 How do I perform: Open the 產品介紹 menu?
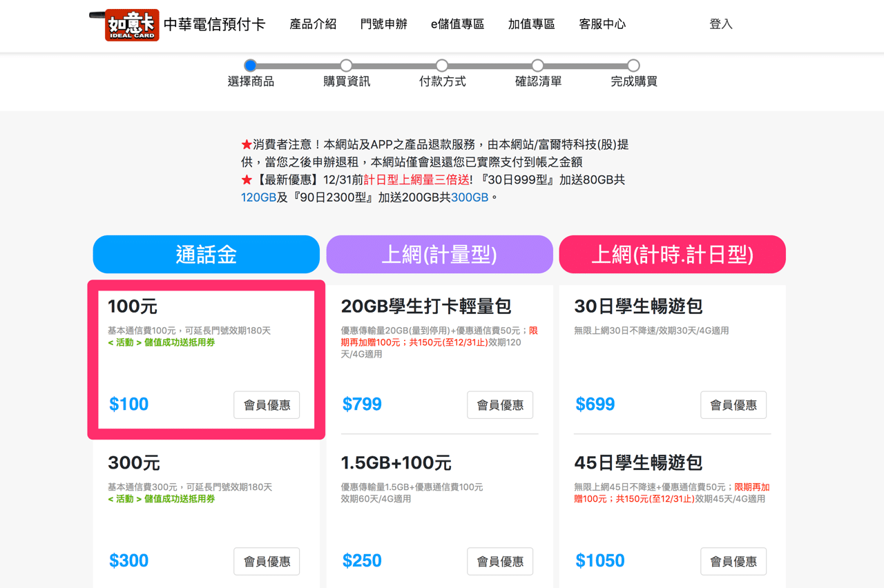313,24
